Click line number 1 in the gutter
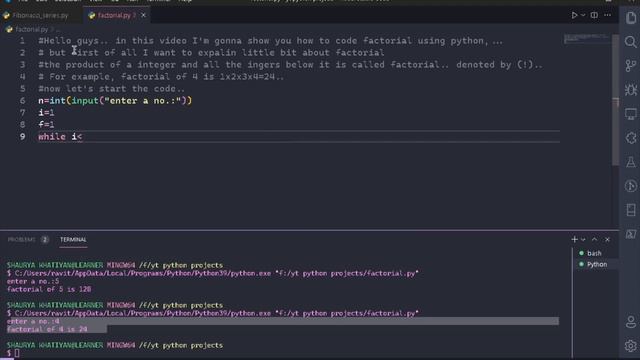This screenshot has width=640, height=360. (x=22, y=41)
